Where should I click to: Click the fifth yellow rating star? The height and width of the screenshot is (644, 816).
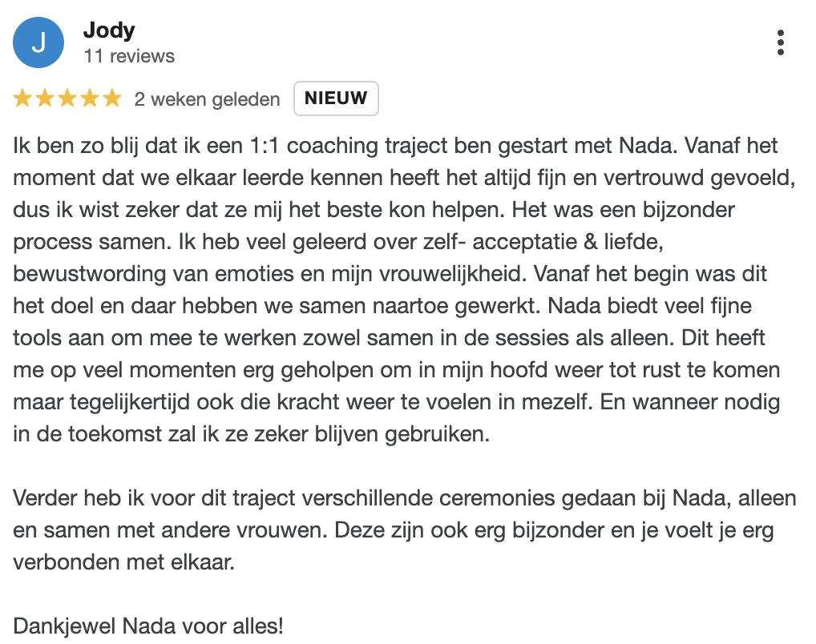point(112,99)
